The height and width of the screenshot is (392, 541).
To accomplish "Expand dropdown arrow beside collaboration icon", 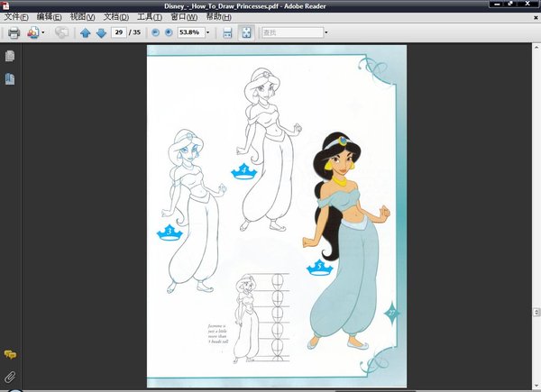I will [43, 33].
